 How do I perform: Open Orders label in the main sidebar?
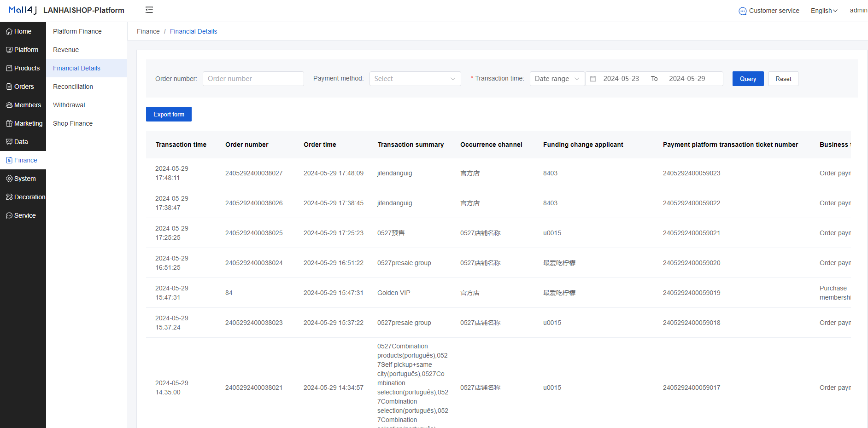pos(24,87)
